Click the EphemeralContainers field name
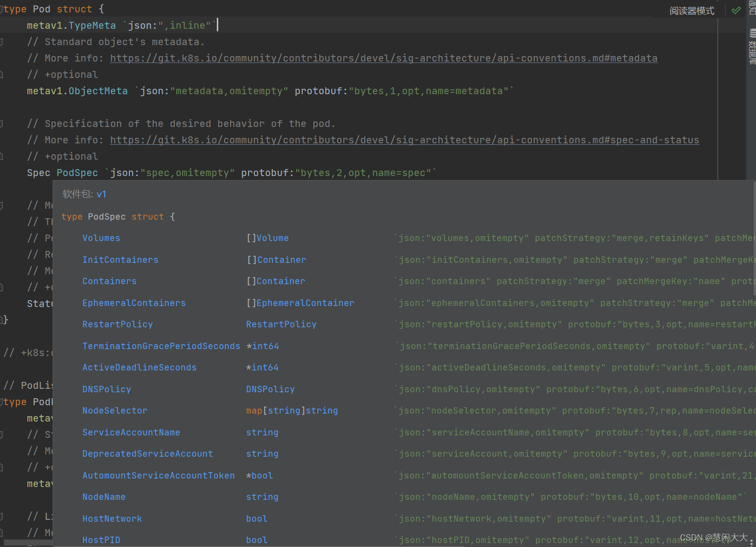 tap(134, 303)
